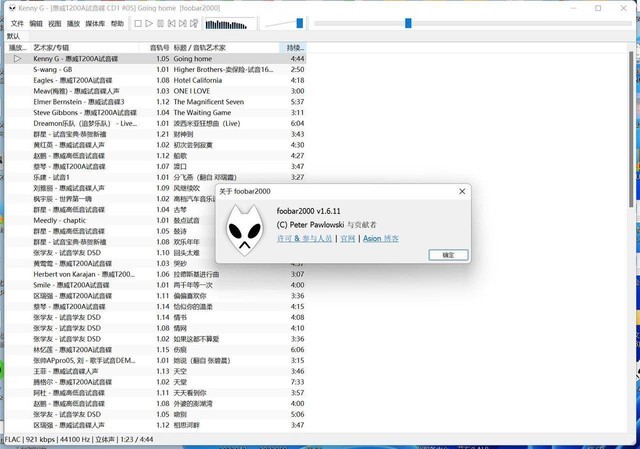Select the Going home track row

click(x=156, y=59)
